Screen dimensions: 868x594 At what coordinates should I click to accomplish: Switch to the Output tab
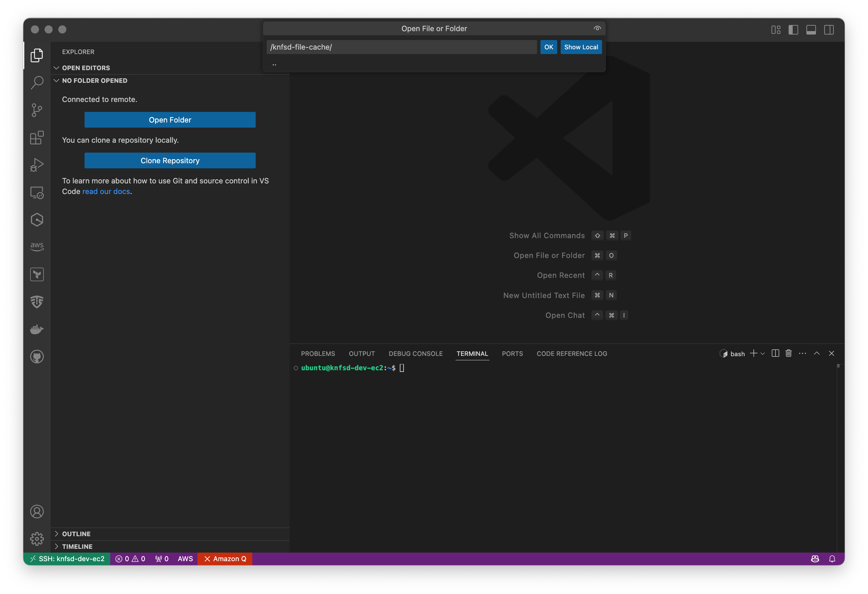point(361,353)
